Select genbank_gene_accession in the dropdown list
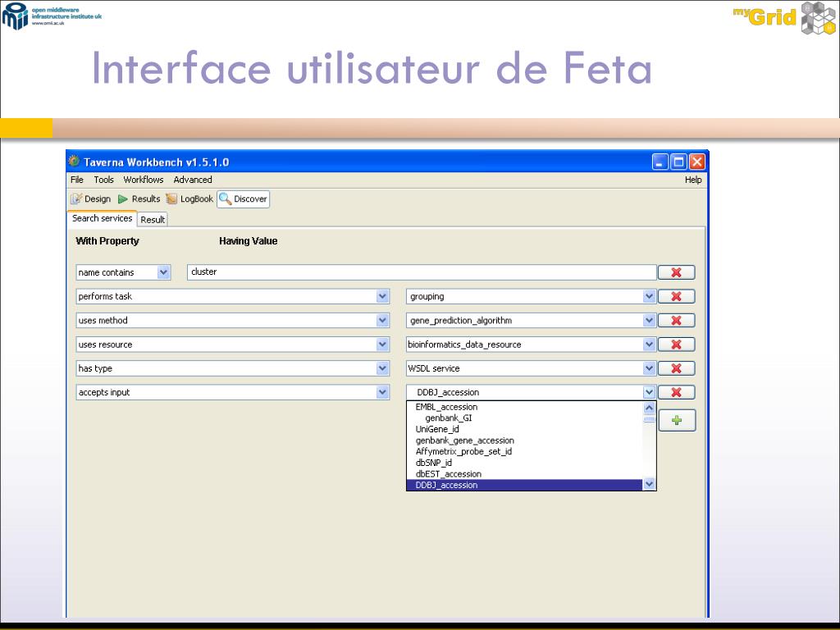Image resolution: width=840 pixels, height=630 pixels. coord(524,441)
